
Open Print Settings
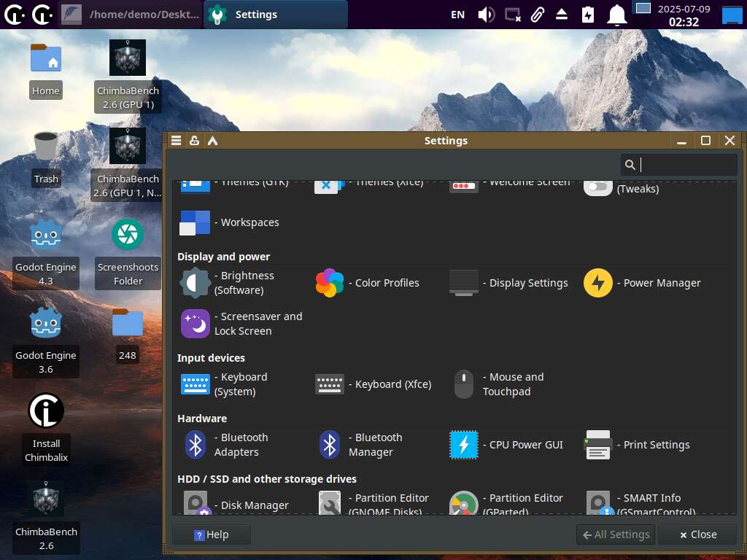(638, 445)
